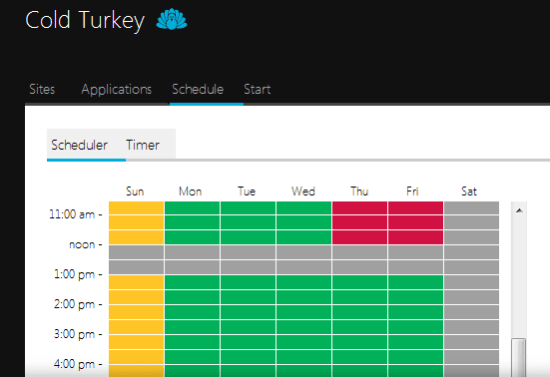Image resolution: width=550 pixels, height=377 pixels.
Task: Click the noon time label
Action: [82, 244]
